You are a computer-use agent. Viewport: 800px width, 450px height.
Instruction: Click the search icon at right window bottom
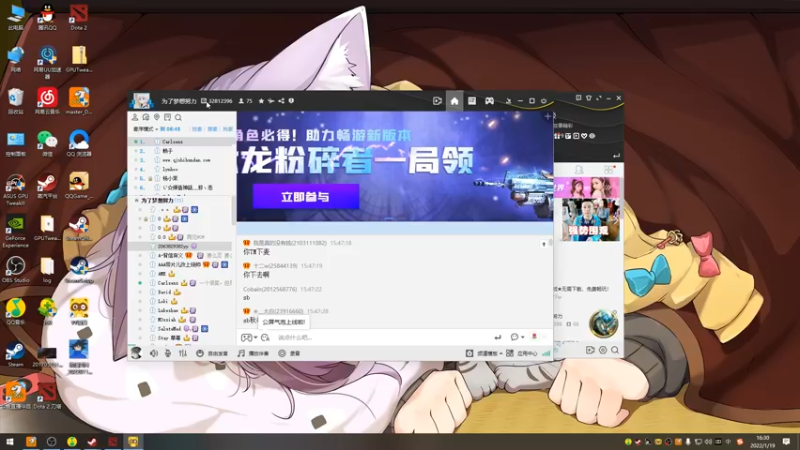pyautogui.click(x=615, y=350)
